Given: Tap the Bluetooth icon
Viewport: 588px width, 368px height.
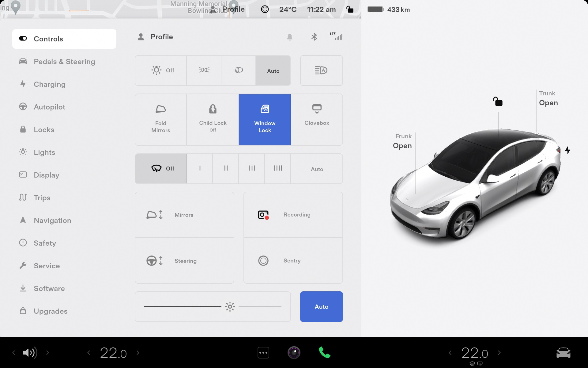Looking at the screenshot, I should (314, 37).
